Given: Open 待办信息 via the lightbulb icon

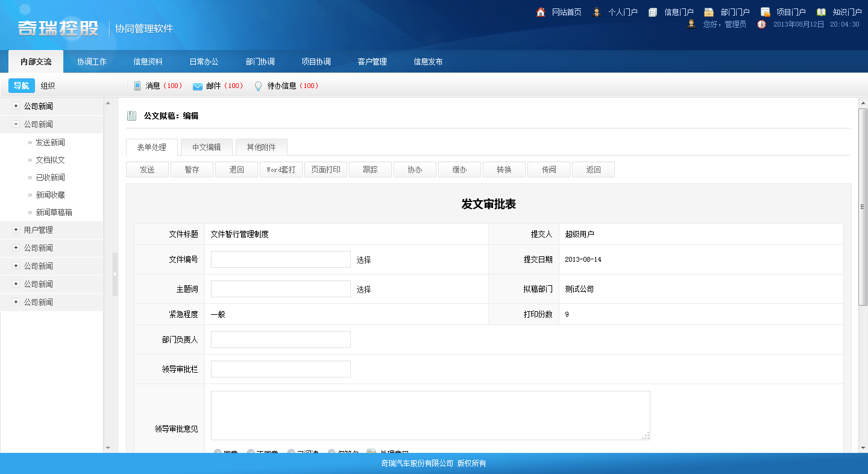Looking at the screenshot, I should pyautogui.click(x=259, y=86).
